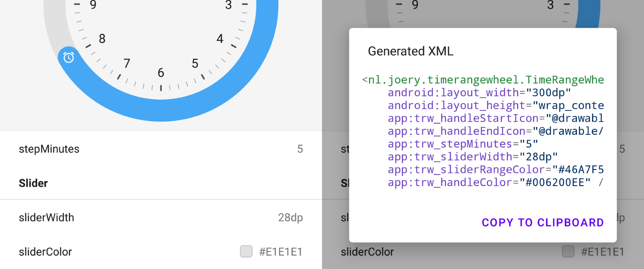Click the number 5 on the clock face
This screenshot has width=644, height=269.
[195, 63]
